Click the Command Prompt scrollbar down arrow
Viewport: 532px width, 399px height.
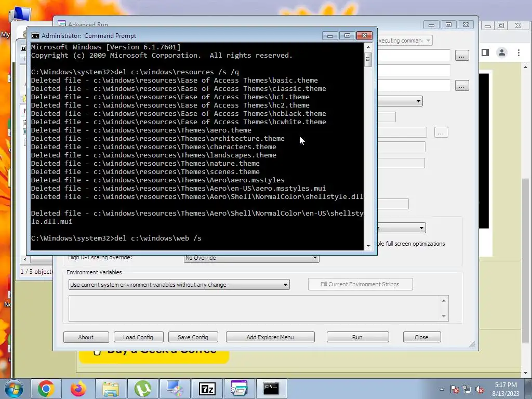pos(368,246)
